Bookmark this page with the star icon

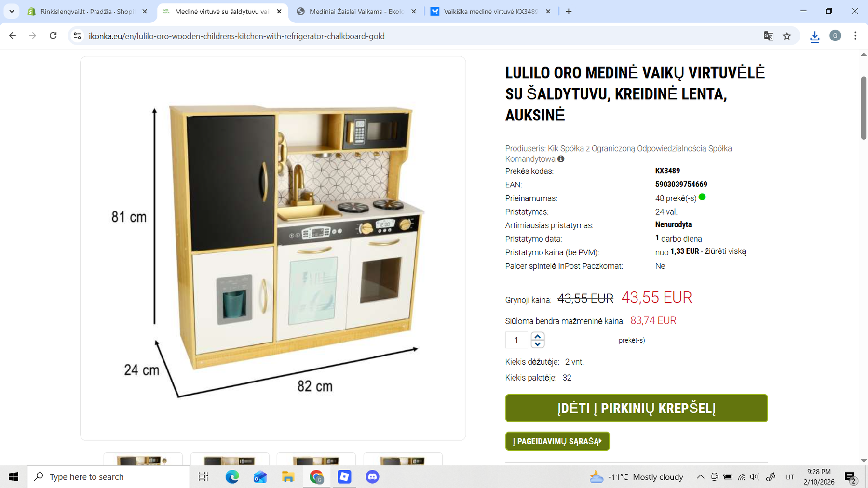(787, 36)
